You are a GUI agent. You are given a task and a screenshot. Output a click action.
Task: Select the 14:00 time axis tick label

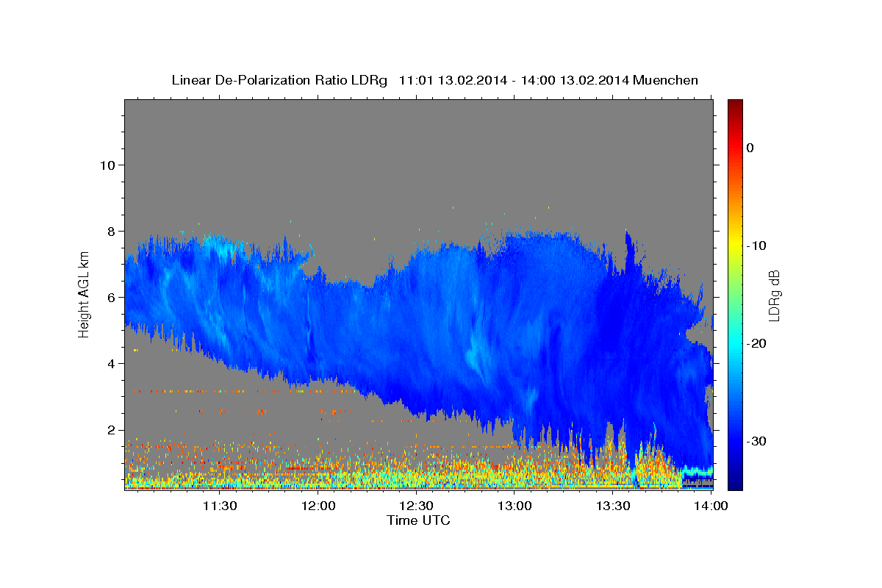coord(711,506)
